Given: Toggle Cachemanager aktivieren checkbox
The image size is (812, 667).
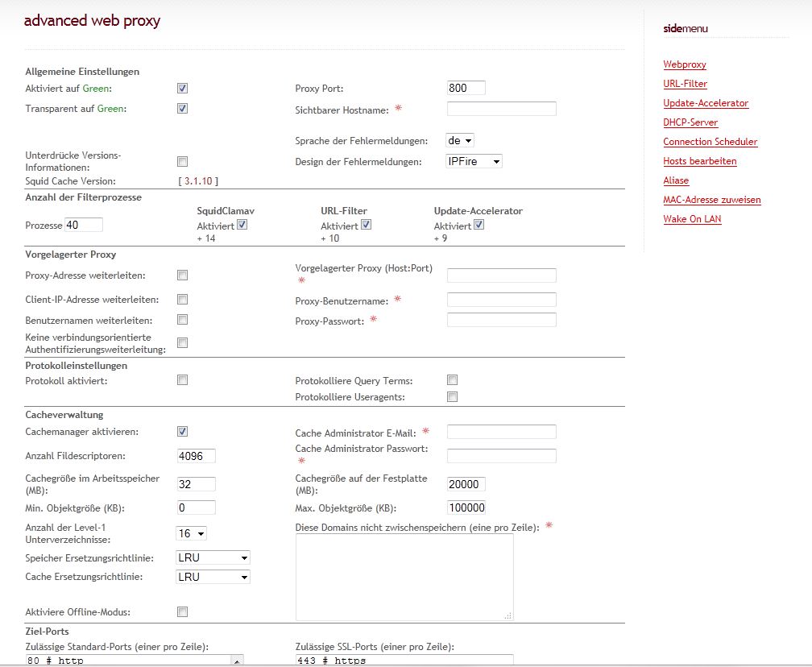Looking at the screenshot, I should (x=182, y=432).
